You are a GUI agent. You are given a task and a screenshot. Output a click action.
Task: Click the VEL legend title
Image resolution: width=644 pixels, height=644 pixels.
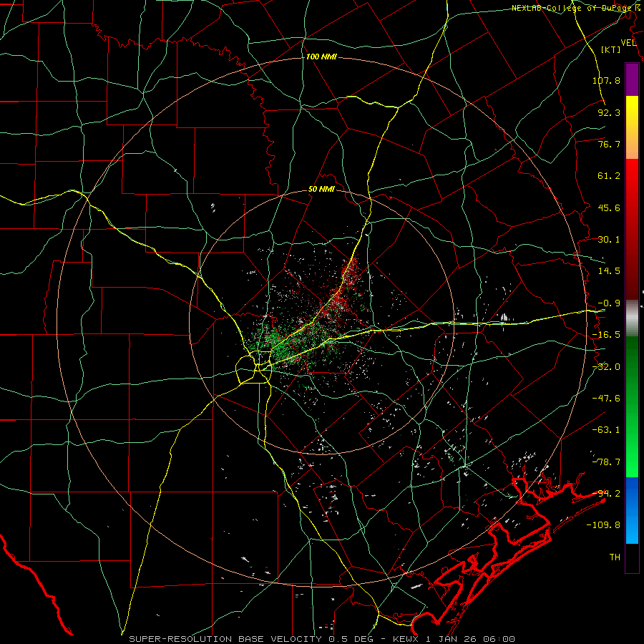coord(628,43)
